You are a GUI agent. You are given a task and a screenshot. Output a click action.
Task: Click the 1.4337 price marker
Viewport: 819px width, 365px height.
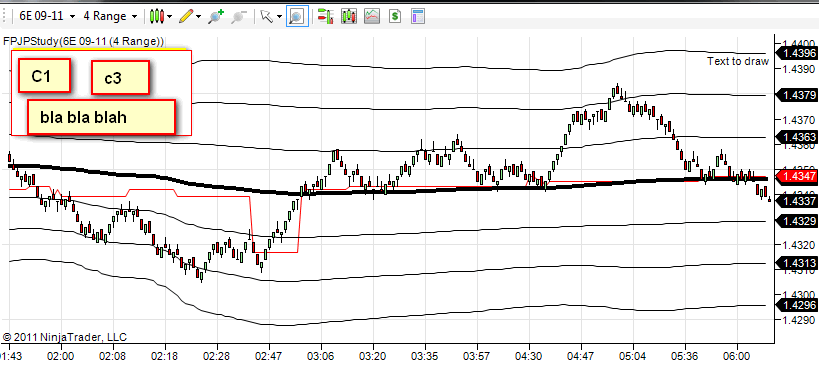click(797, 201)
